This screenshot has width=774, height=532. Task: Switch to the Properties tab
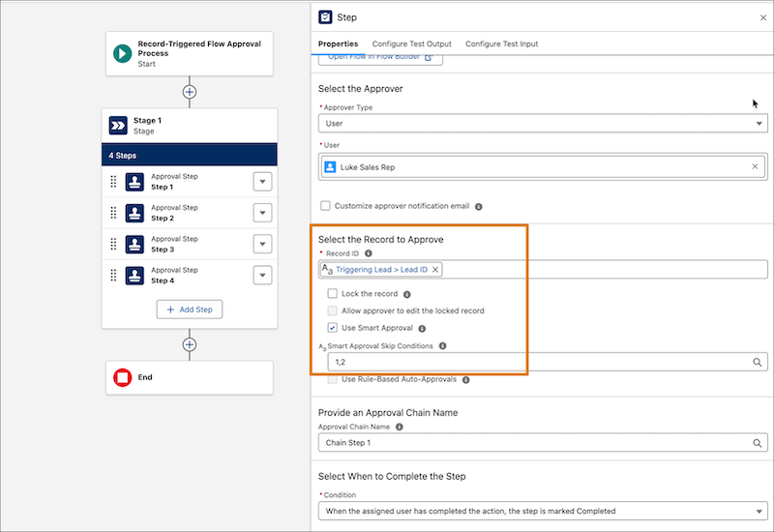338,44
